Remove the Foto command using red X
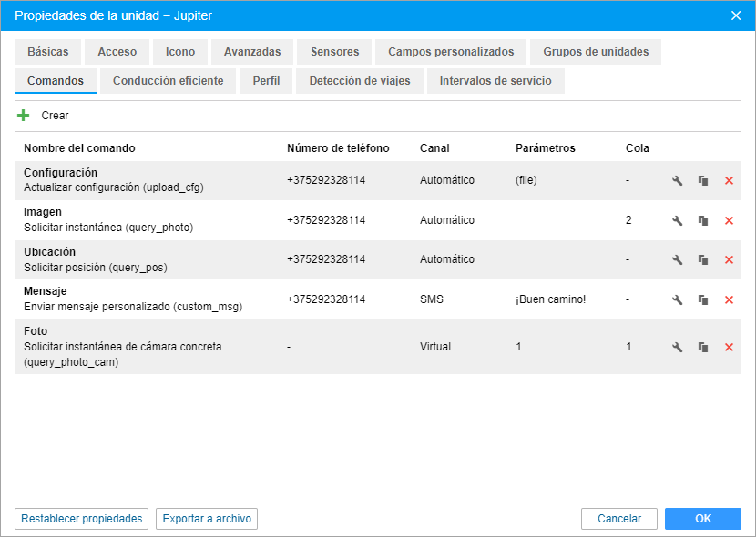The width and height of the screenshot is (756, 537). point(729,347)
